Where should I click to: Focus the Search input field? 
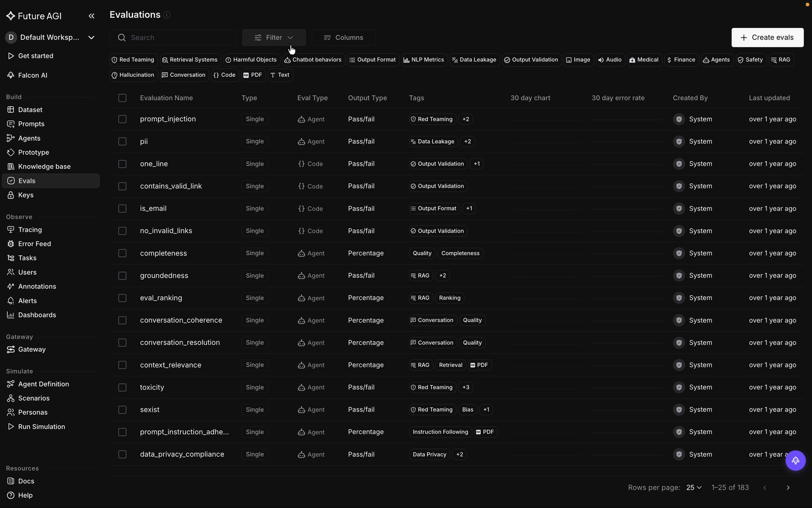coord(173,38)
